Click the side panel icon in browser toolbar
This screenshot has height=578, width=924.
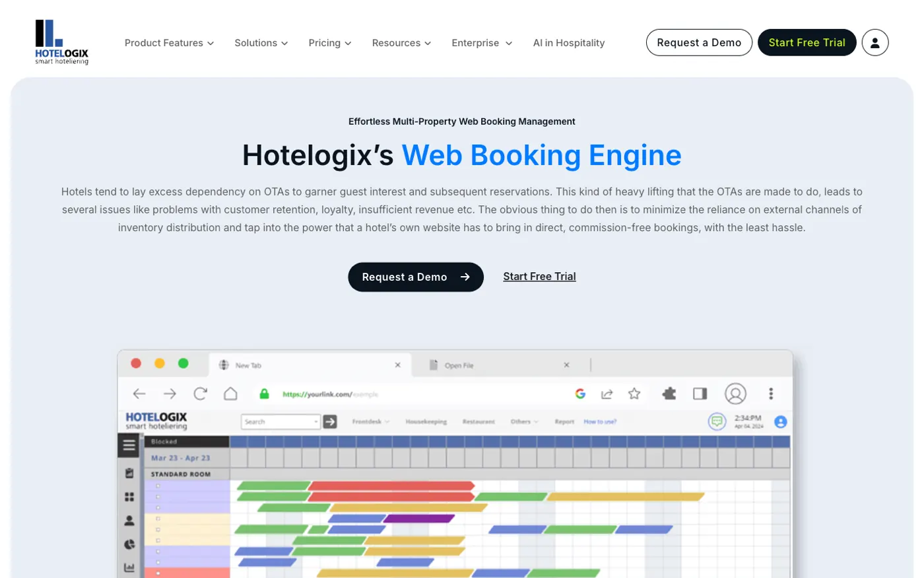700,394
